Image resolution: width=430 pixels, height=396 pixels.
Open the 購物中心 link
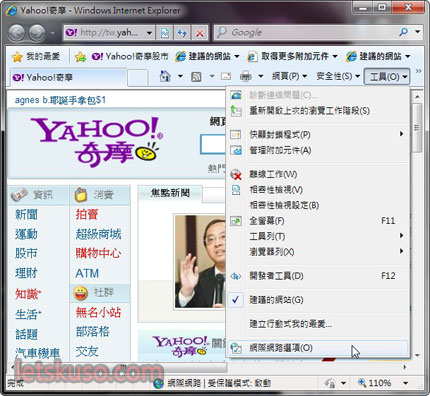(98, 253)
